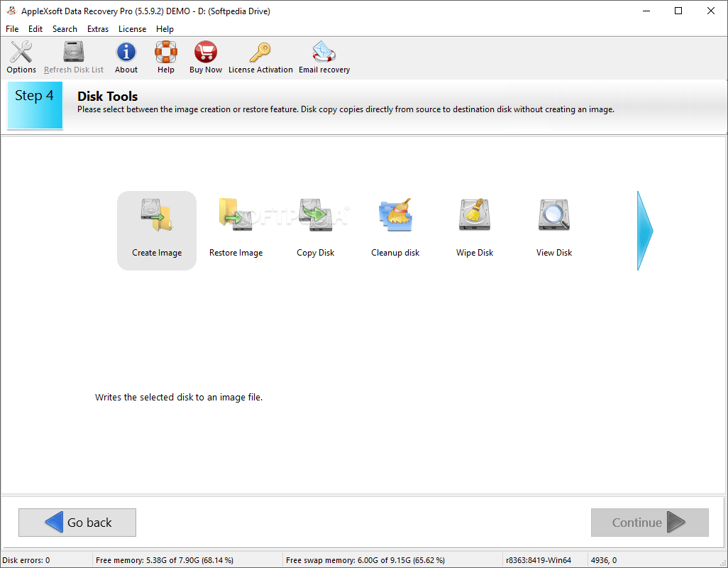Click the Continue button
728x568 pixels.
pos(649,523)
